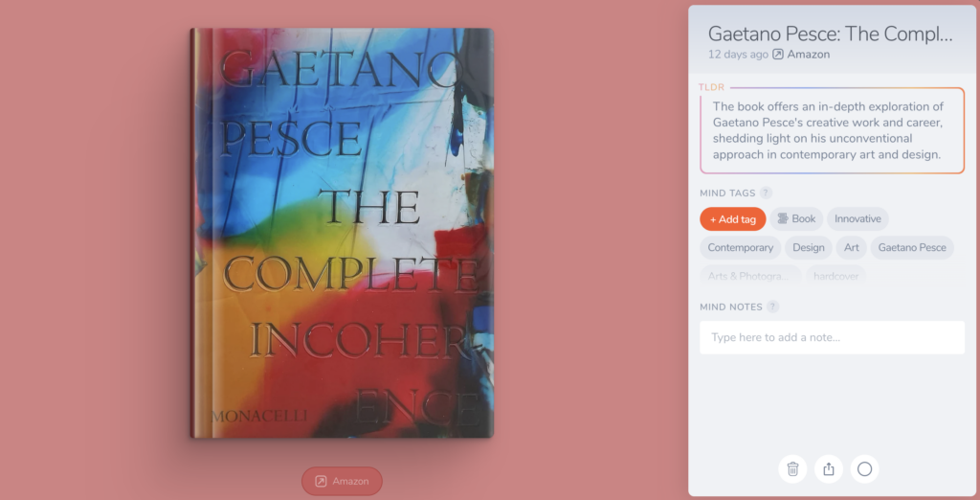Select the Art tag
Image resolution: width=980 pixels, height=500 pixels.
851,248
